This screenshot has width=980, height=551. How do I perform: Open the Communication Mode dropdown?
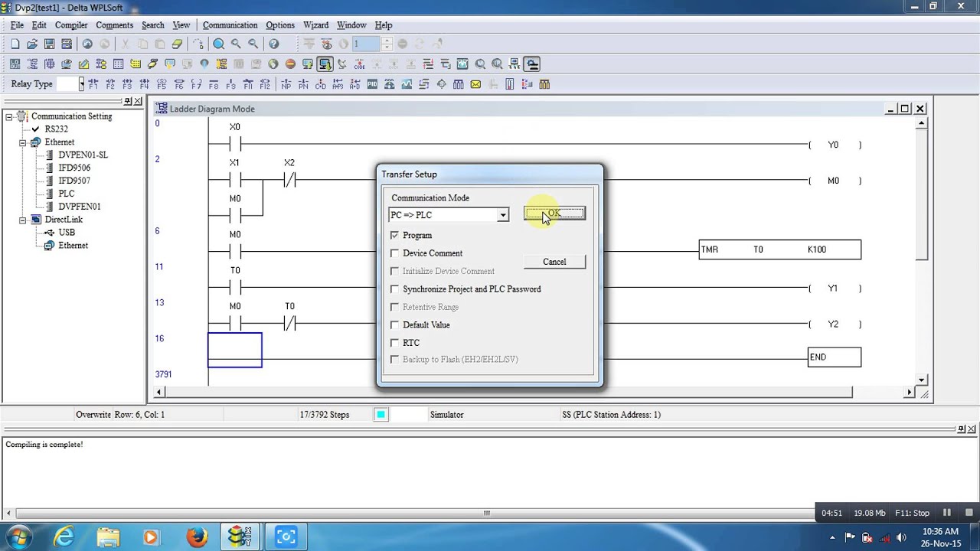tap(502, 215)
